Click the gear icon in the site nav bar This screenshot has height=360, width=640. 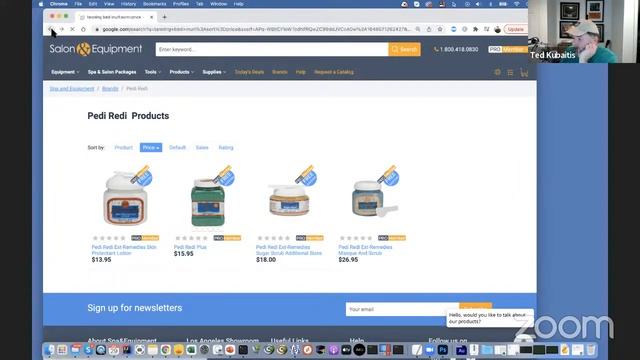coord(497,72)
